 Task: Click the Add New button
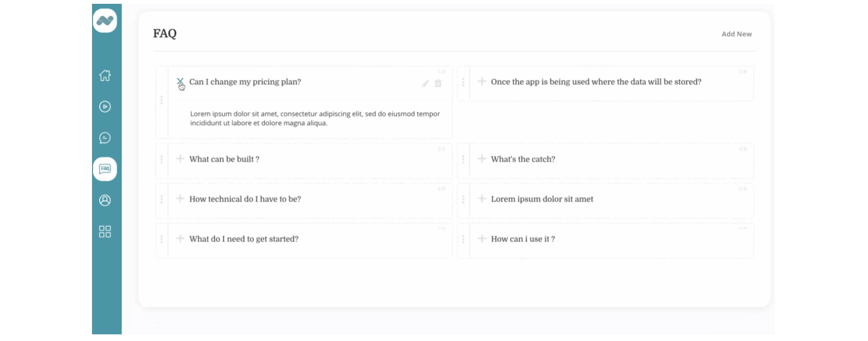click(736, 34)
